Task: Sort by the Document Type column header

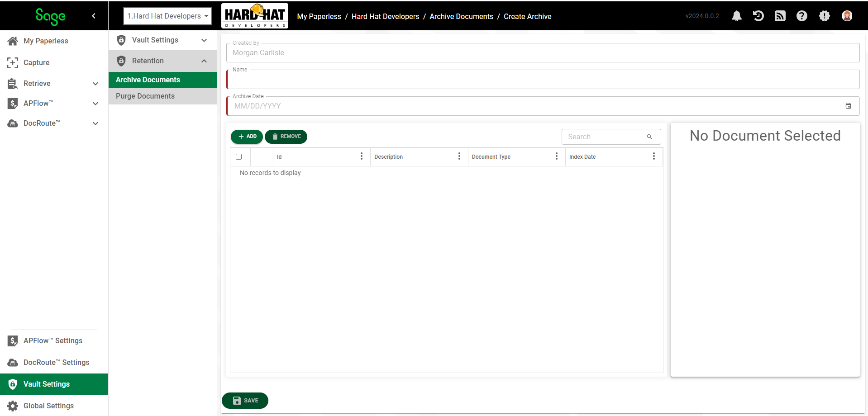Action: 491,156
